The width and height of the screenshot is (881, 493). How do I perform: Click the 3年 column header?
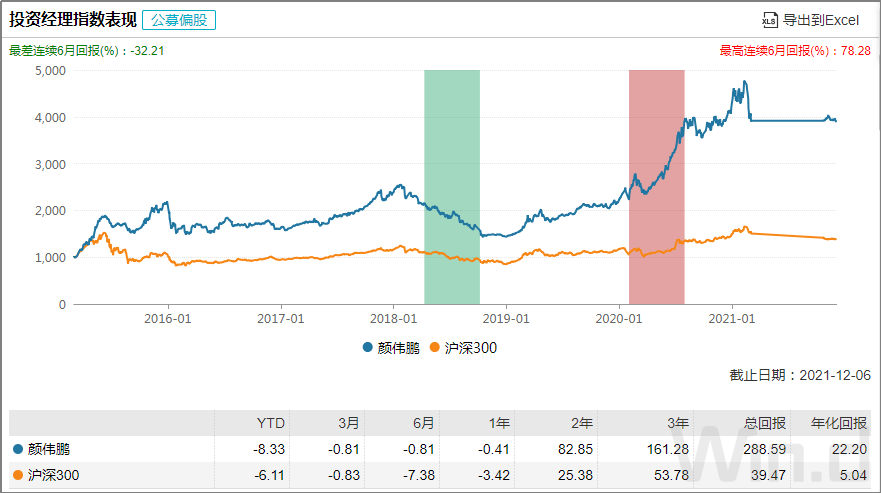click(678, 423)
